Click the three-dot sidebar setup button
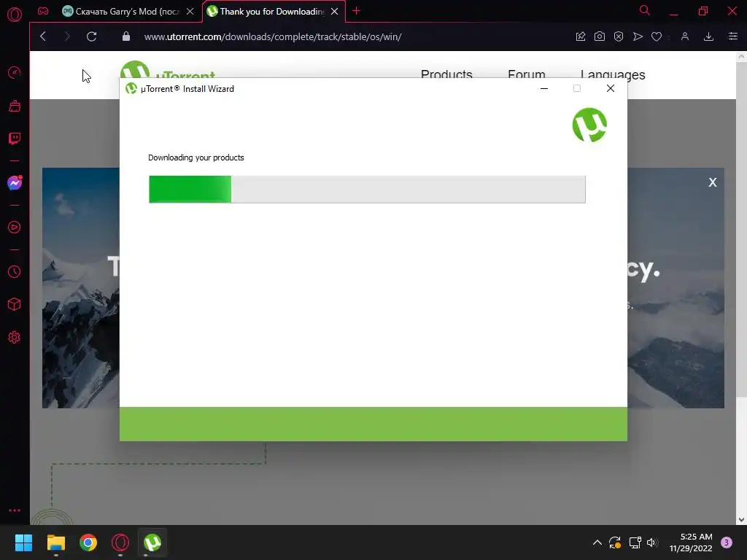747x560 pixels. (15, 510)
